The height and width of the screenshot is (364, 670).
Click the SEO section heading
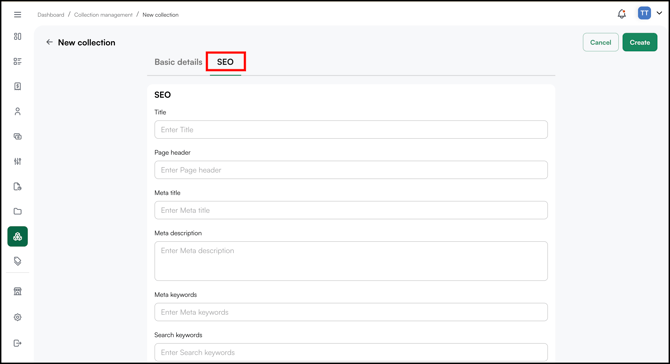pos(162,95)
